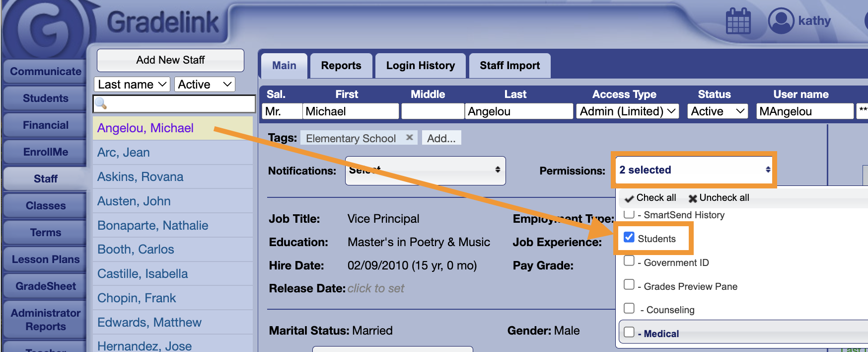868x352 pixels.
Task: Remove the Elementary School tag
Action: pyautogui.click(x=409, y=138)
